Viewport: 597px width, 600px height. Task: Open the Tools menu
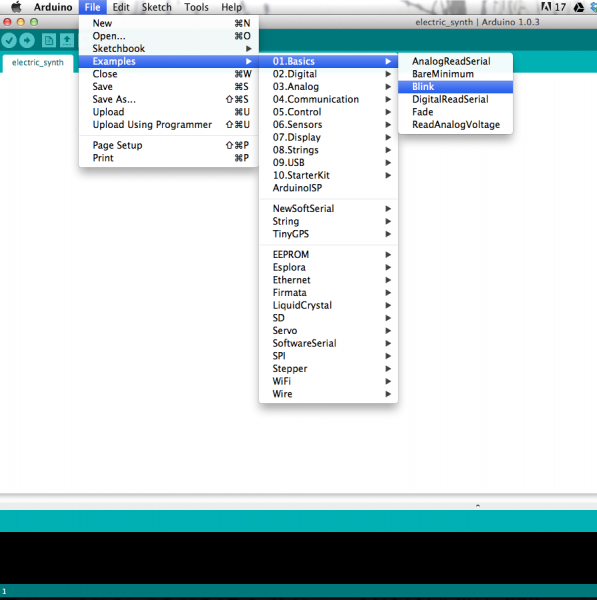[196, 7]
